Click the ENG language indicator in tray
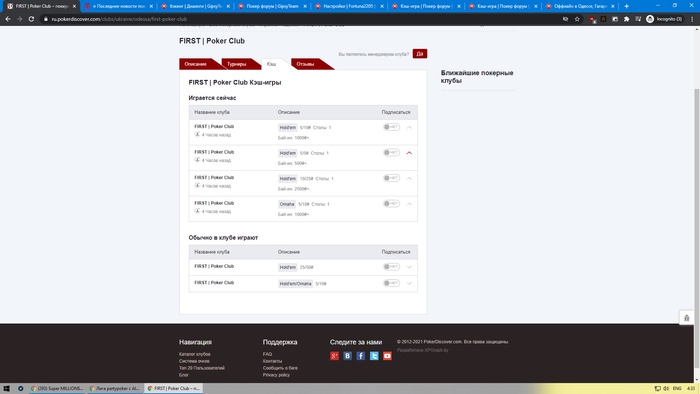The image size is (700, 394). tap(677, 389)
